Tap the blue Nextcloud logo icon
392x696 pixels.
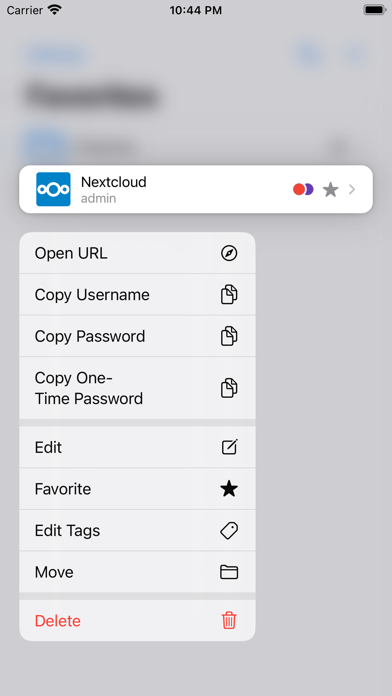pos(53,190)
